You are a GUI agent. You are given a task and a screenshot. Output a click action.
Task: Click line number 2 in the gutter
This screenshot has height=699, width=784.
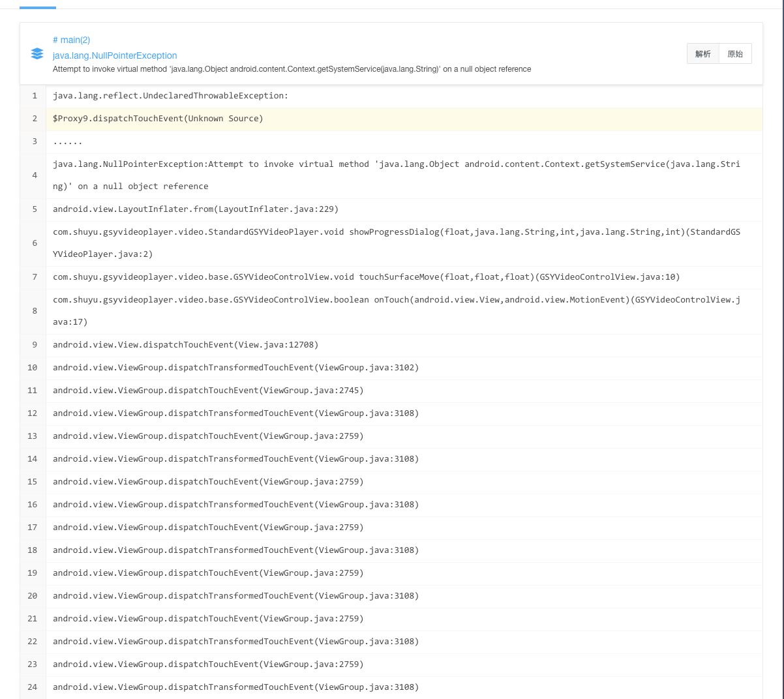[x=34, y=118]
